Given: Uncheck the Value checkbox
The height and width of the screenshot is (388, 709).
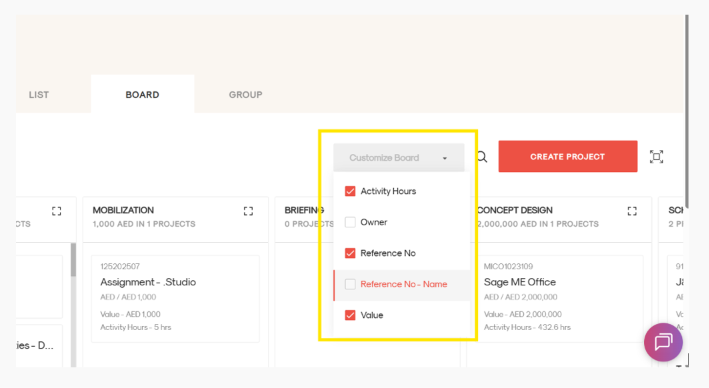Looking at the screenshot, I should pyautogui.click(x=350, y=315).
